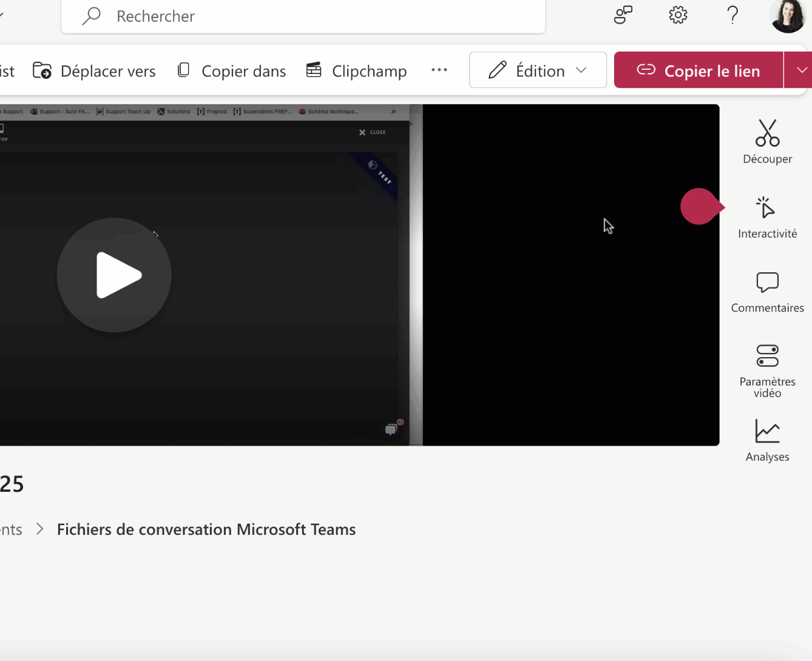This screenshot has height=661, width=812.
Task: Open the Interactivité panel
Action: click(767, 217)
